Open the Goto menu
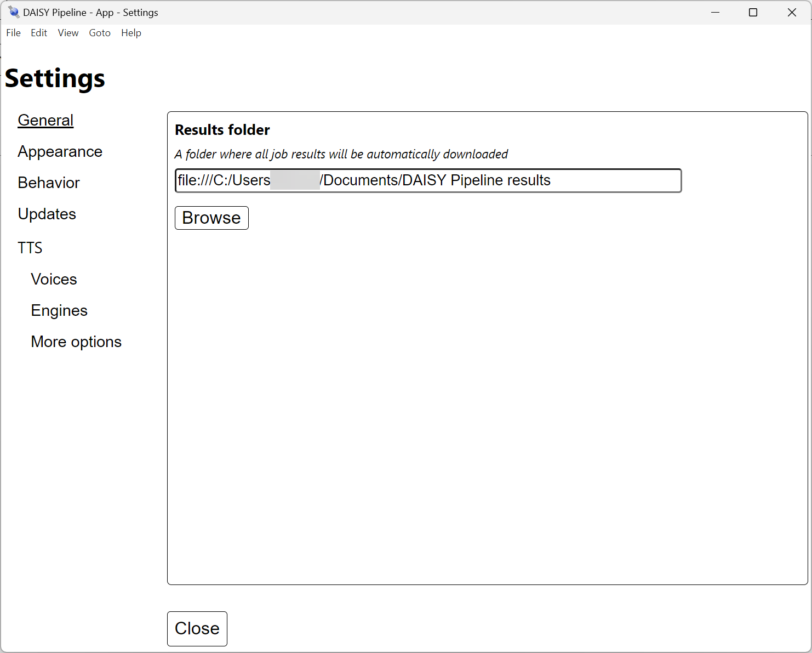The image size is (812, 653). tap(100, 33)
